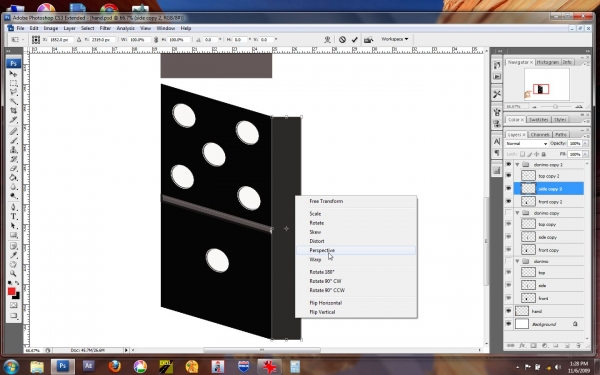Switch to the Histogram tab
Screen dimensions: 600x375
[547, 62]
